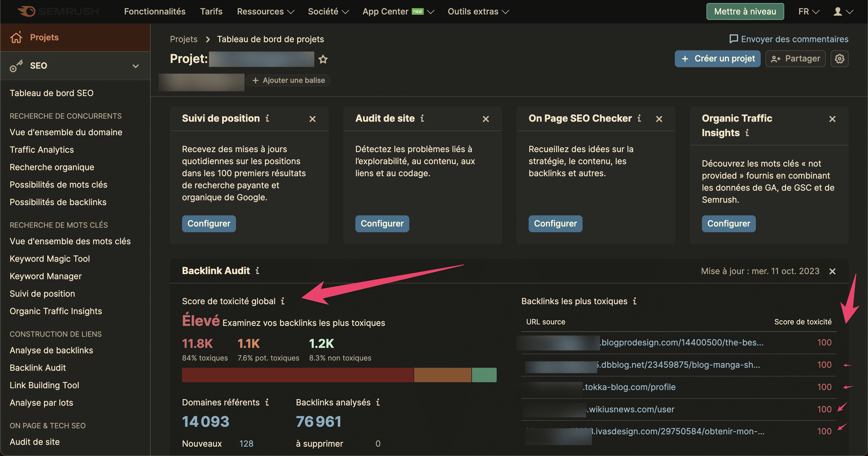Viewport: 868px width, 456px height.
Task: Click Créer un projet button
Action: click(x=717, y=59)
